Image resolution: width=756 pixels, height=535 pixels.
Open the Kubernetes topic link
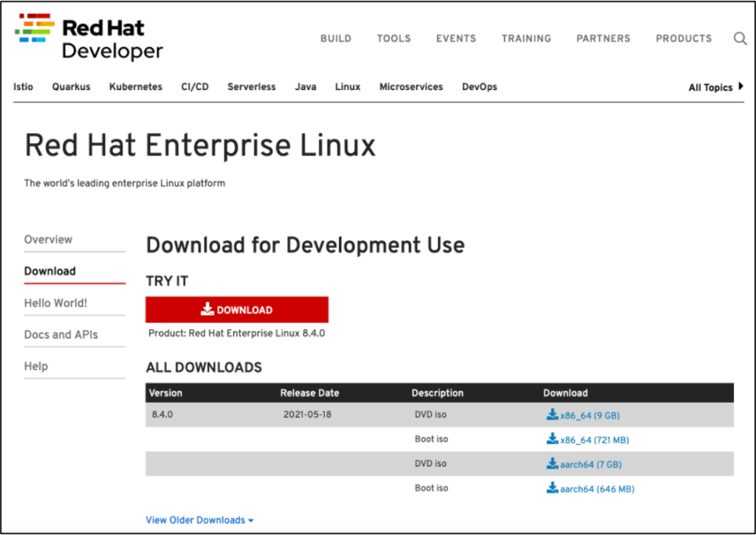coord(136,87)
